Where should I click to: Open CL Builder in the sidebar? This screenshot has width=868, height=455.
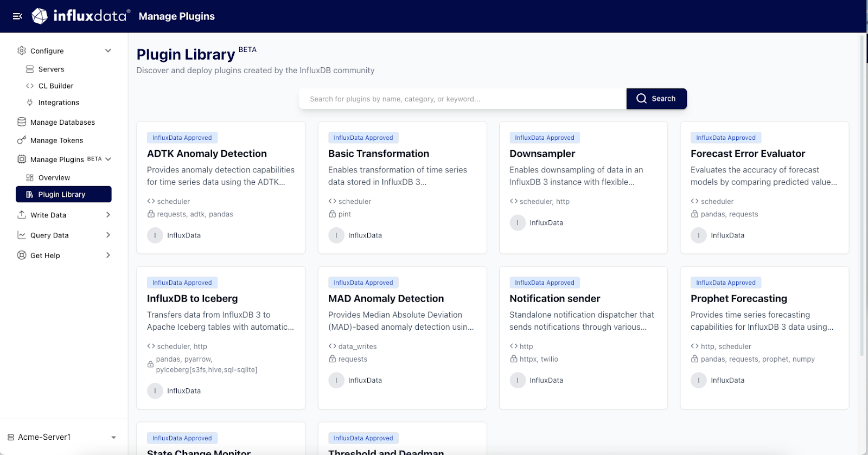[56, 86]
